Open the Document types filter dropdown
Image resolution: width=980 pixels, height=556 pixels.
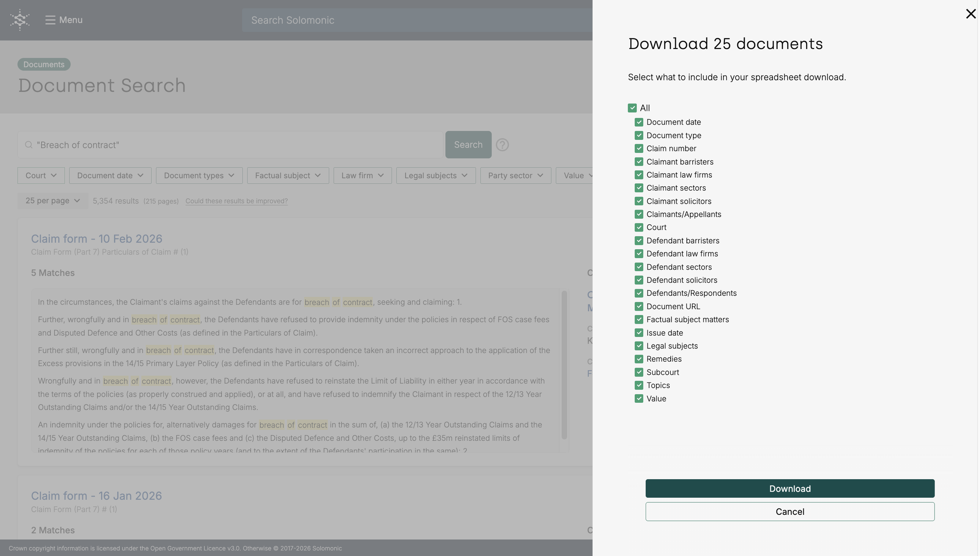(x=199, y=176)
